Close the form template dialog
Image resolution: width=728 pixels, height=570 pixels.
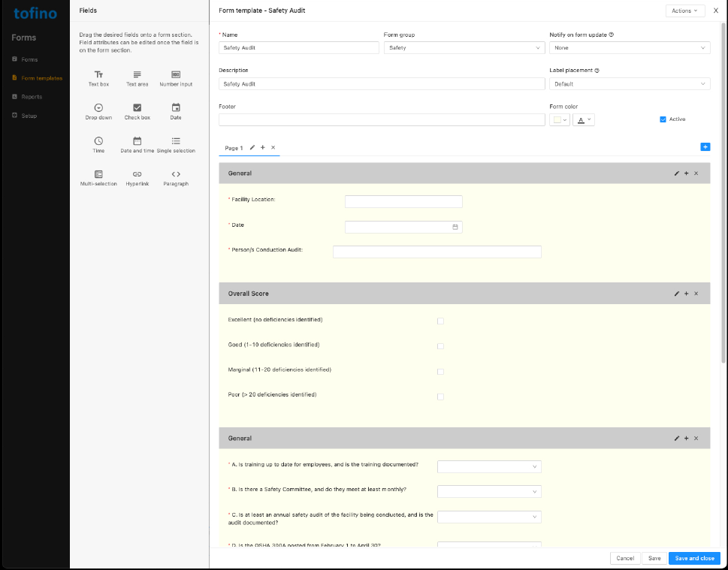click(716, 11)
